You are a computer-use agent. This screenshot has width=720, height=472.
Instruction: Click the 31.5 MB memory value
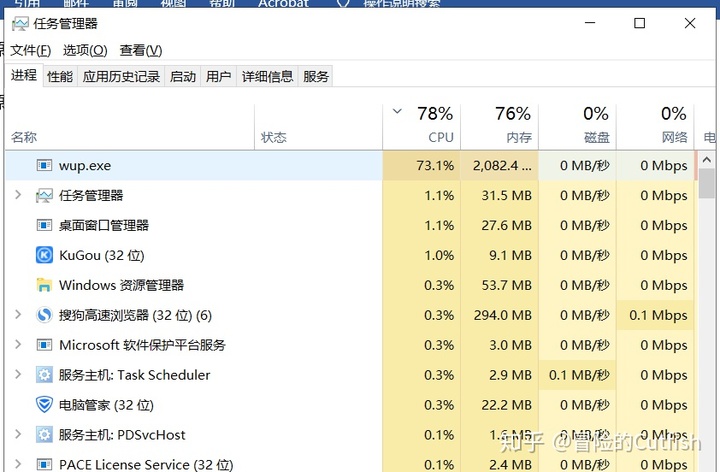506,195
